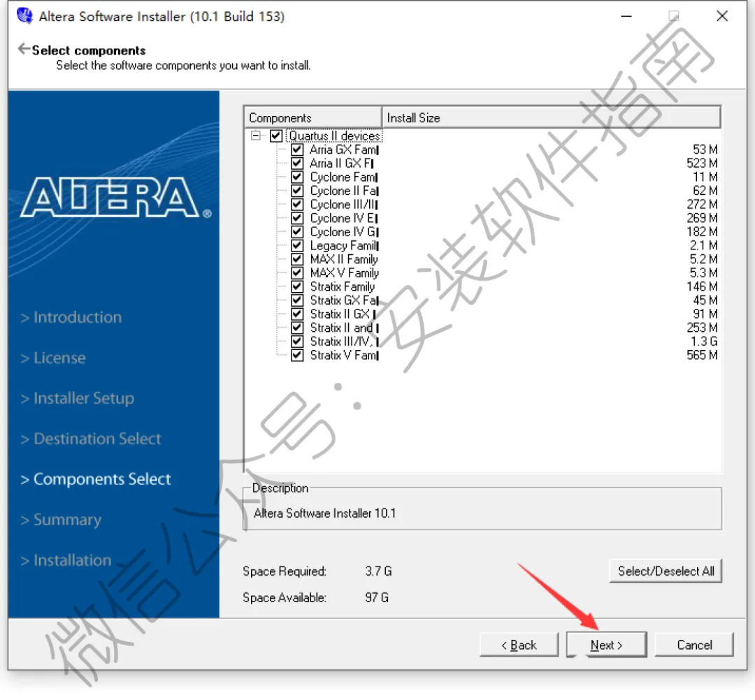This screenshot has height=700, width=755.
Task: Toggle the Cyclone IV E checkbox
Action: pyautogui.click(x=297, y=219)
